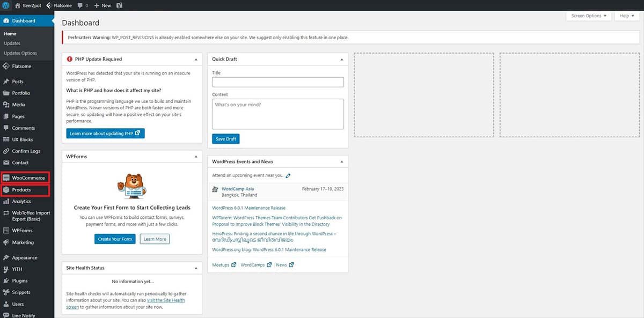This screenshot has height=318, width=644.
Task: Collapse the Quick Draft widget
Action: pos(342,60)
